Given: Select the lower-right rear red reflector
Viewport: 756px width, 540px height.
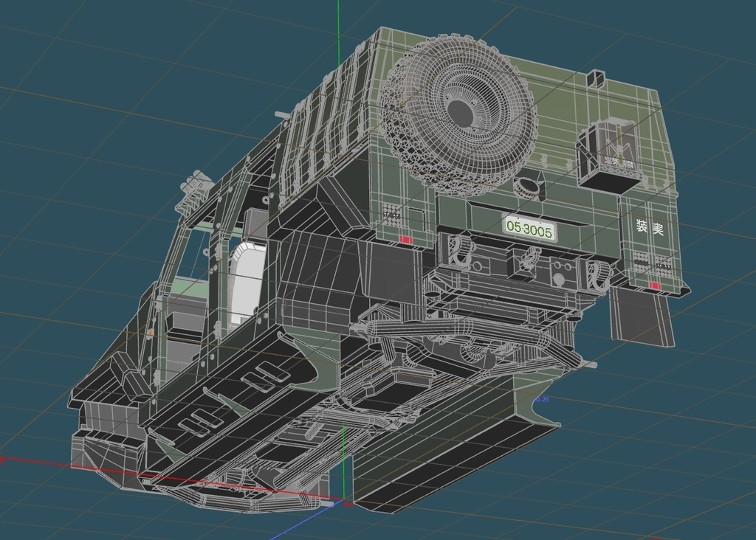Looking at the screenshot, I should tap(655, 286).
